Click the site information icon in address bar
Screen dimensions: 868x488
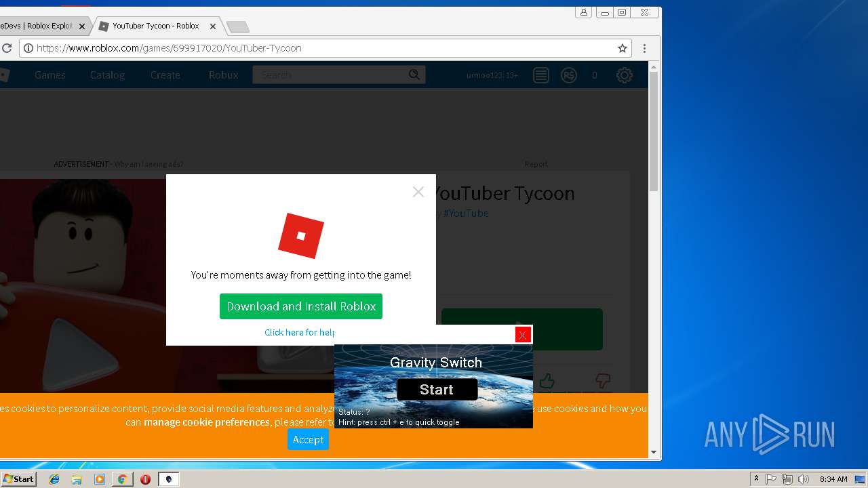point(27,48)
